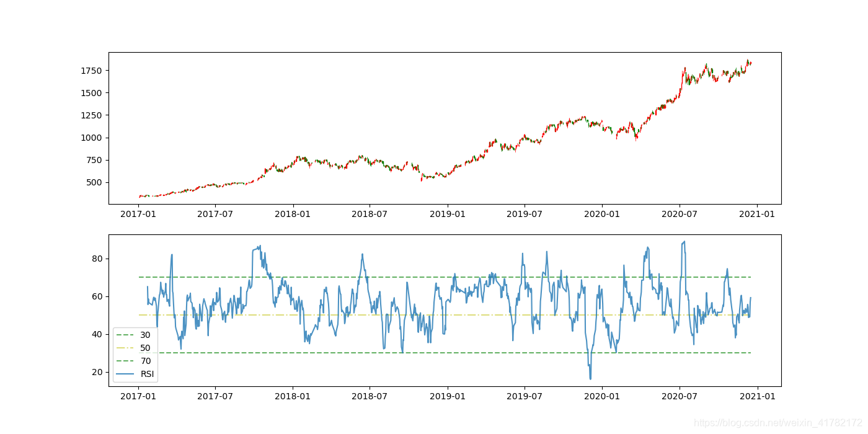Click the 2019-07 label under the RSI chart
Image resolution: width=868 pixels, height=434 pixels.
525,396
